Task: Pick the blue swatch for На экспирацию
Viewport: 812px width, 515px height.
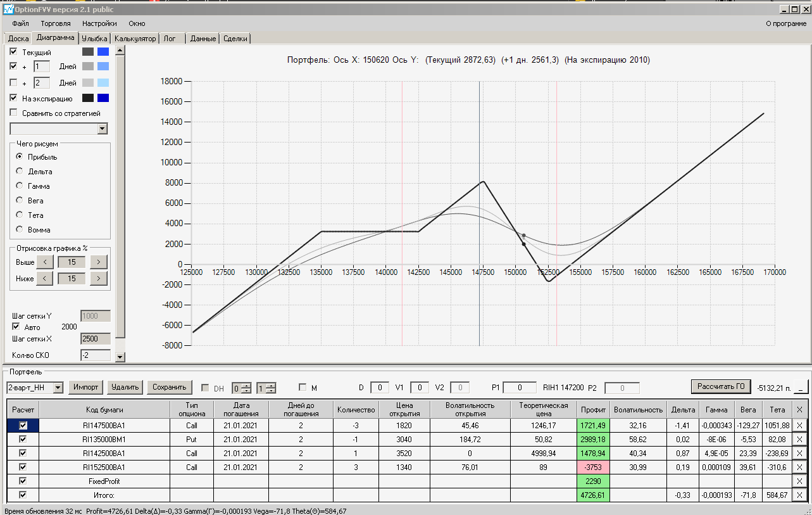Action: click(x=103, y=98)
